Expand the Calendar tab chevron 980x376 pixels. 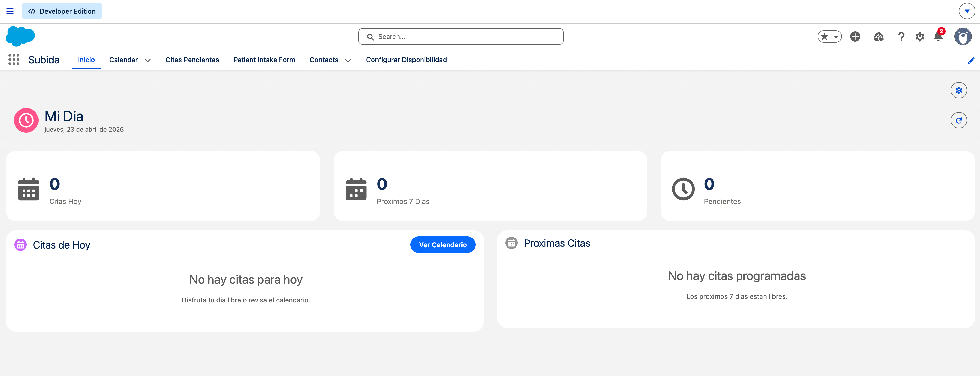(148, 60)
